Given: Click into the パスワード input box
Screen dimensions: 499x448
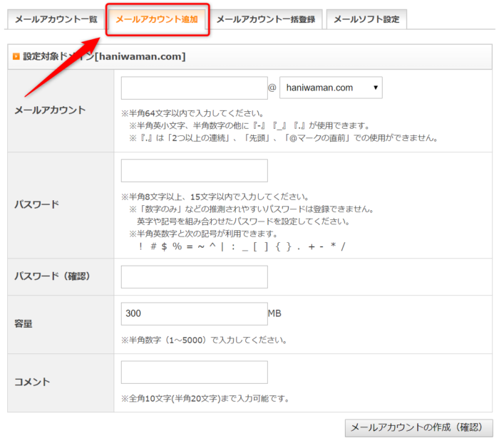Looking at the screenshot, I should point(194,171).
